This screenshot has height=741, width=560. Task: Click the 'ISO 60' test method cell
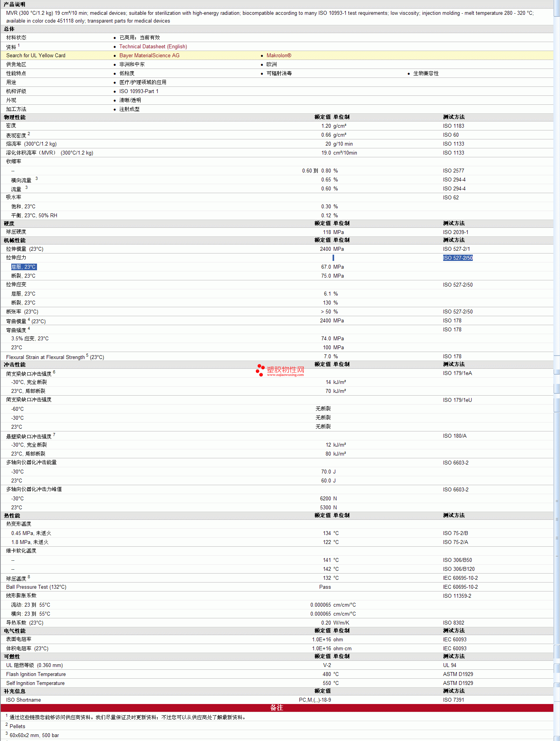[x=451, y=135]
